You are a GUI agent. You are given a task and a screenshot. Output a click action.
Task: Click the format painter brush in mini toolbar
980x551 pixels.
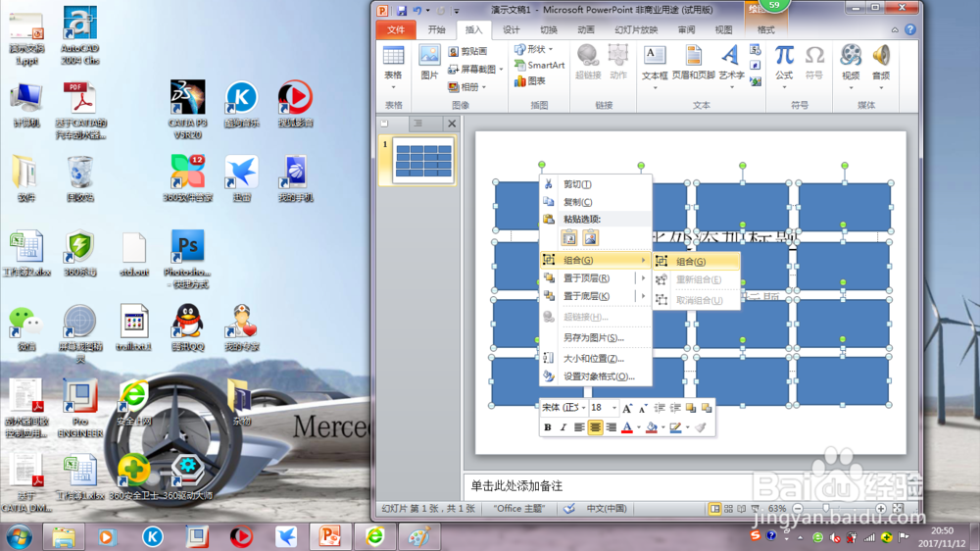(x=700, y=427)
